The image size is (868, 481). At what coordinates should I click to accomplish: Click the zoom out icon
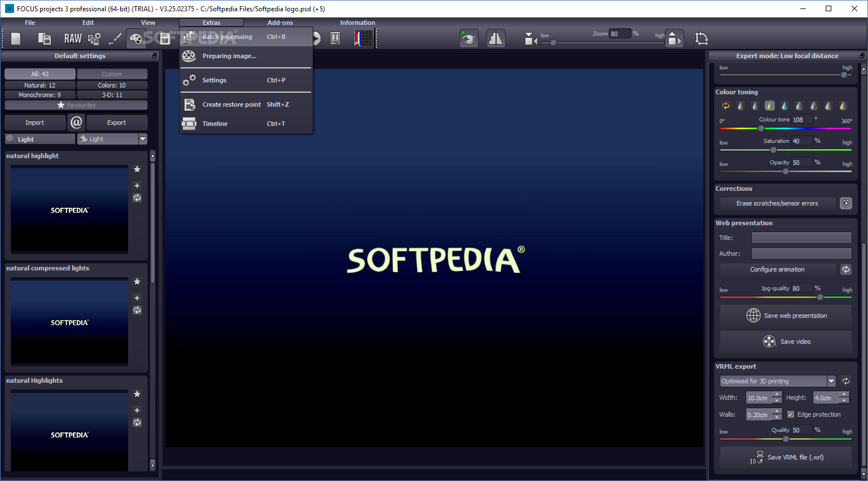click(x=531, y=38)
